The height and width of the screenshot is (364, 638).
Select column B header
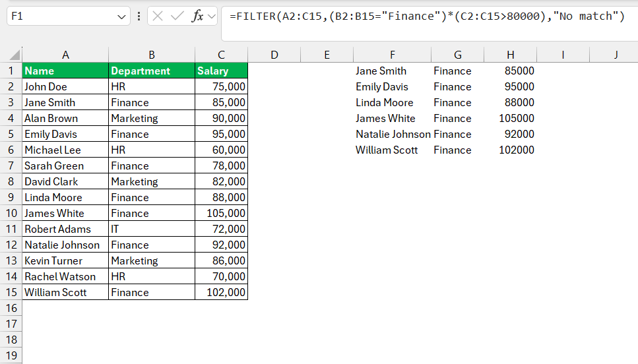tap(152, 55)
